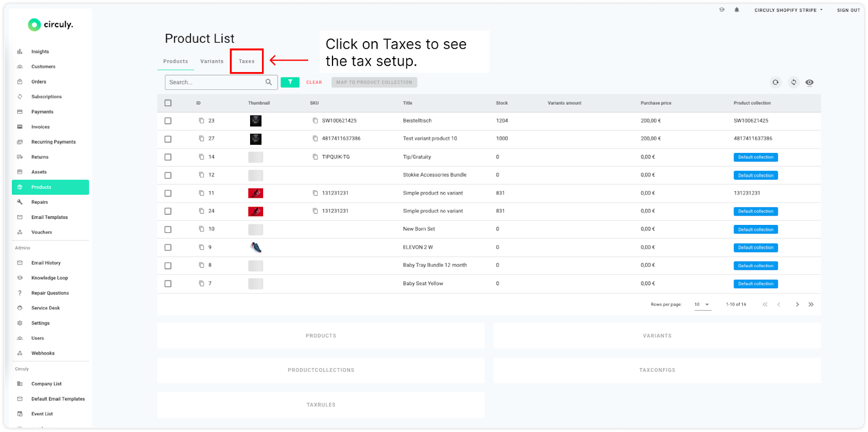868x432 pixels.
Task: Check the New Born Set row checkbox
Action: (168, 229)
